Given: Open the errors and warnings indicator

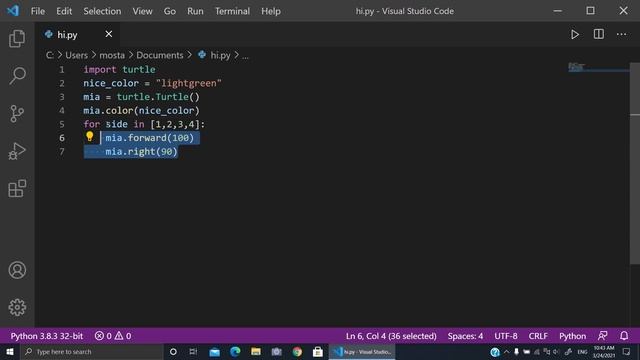Looking at the screenshot, I should [x=113, y=336].
